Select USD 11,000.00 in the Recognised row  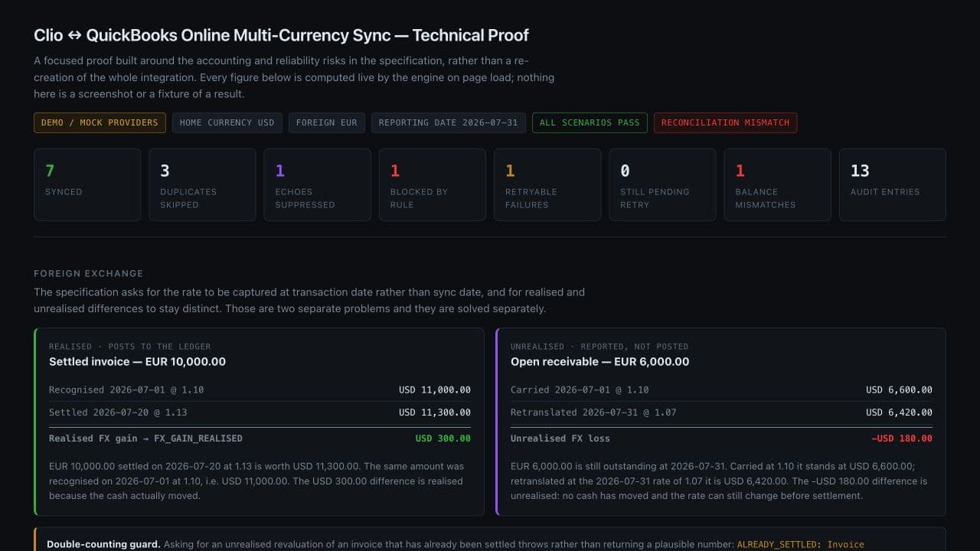point(435,390)
